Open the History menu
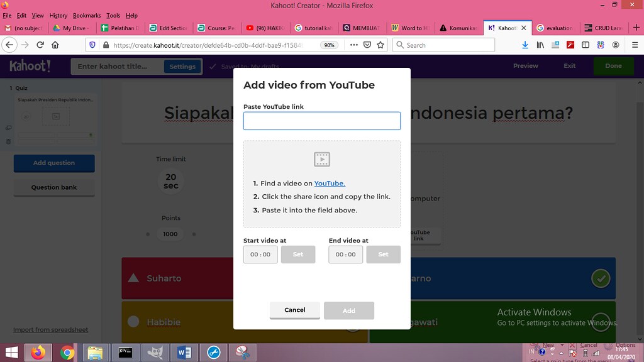This screenshot has width=644, height=362. [x=58, y=16]
